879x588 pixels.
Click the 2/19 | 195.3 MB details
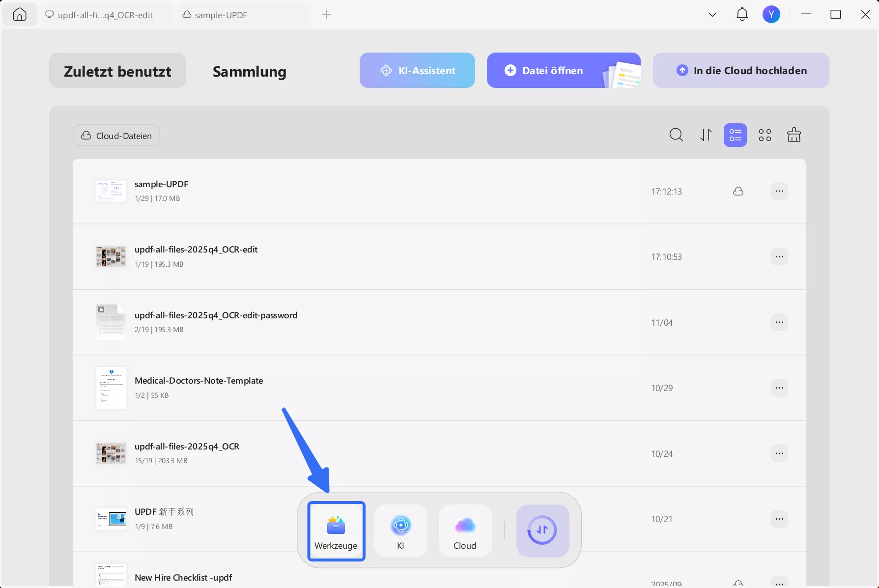[x=159, y=330]
